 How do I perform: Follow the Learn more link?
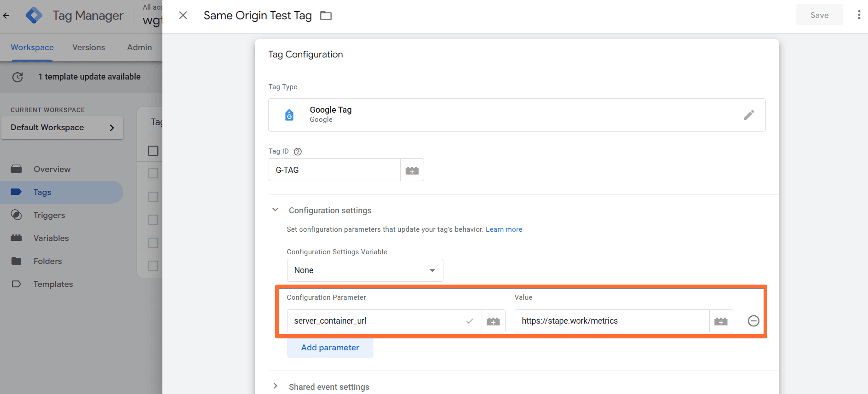pos(504,229)
